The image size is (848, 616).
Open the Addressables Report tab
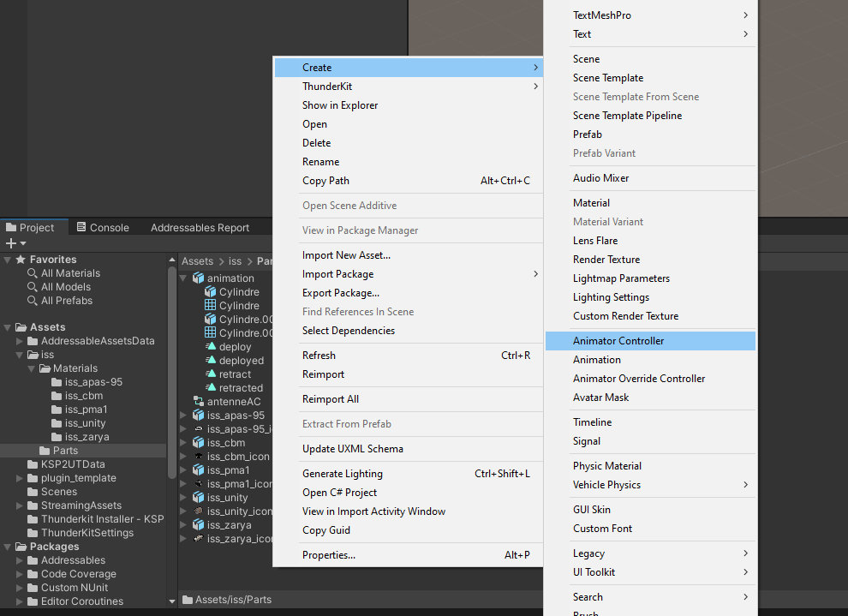coord(200,228)
